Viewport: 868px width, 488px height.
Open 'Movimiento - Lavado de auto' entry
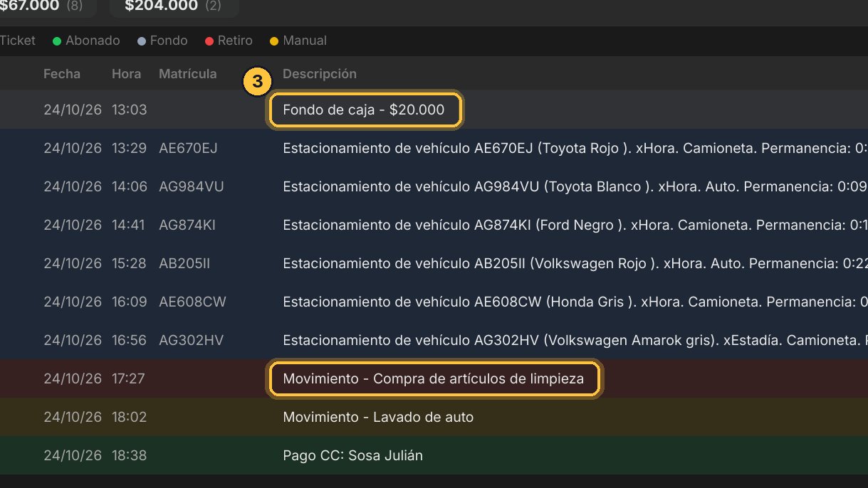point(378,417)
